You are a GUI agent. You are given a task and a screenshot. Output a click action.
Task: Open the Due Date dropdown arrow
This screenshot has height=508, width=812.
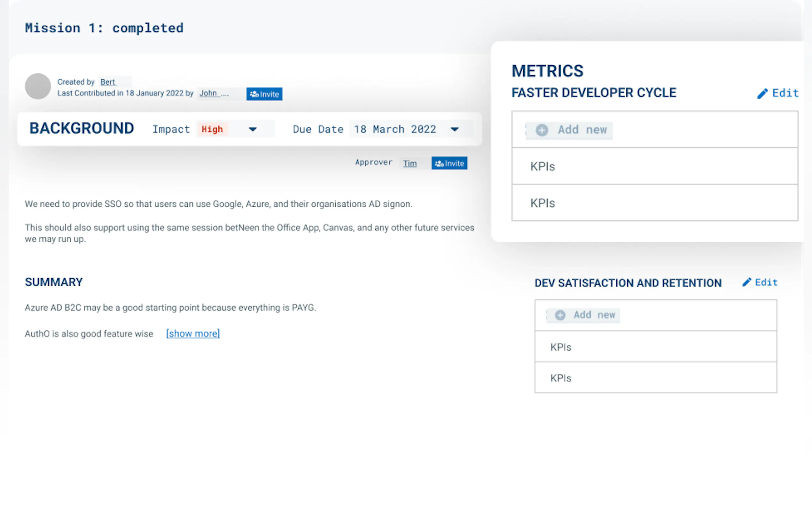tap(455, 129)
